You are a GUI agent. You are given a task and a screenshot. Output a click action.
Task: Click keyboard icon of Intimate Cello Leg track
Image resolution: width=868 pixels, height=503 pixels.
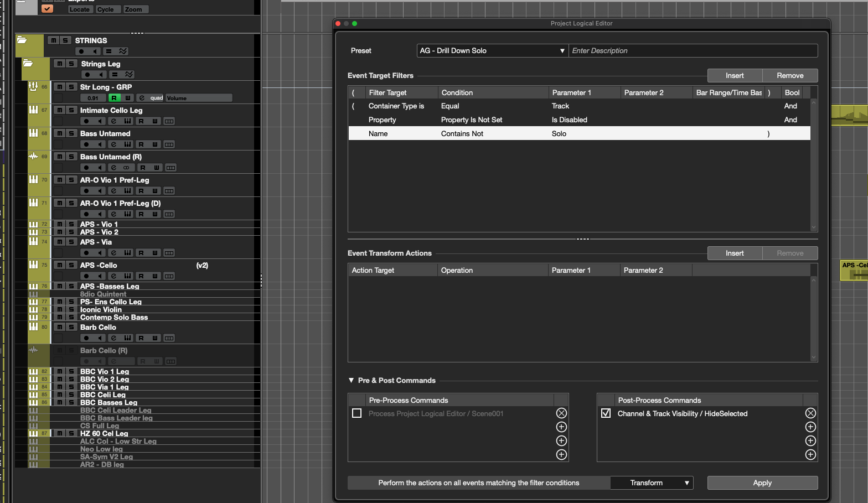pyautogui.click(x=33, y=110)
